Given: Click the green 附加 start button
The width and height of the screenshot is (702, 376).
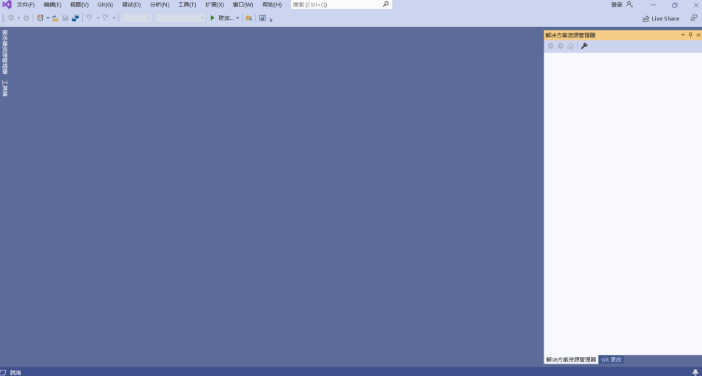Looking at the screenshot, I should (x=222, y=18).
